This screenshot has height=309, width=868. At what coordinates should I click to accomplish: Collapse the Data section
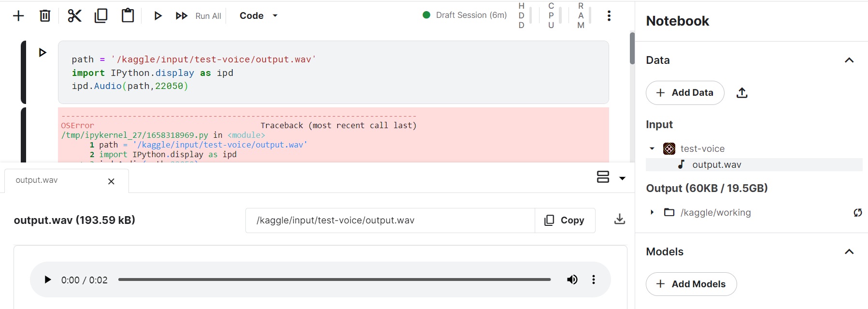tap(849, 60)
